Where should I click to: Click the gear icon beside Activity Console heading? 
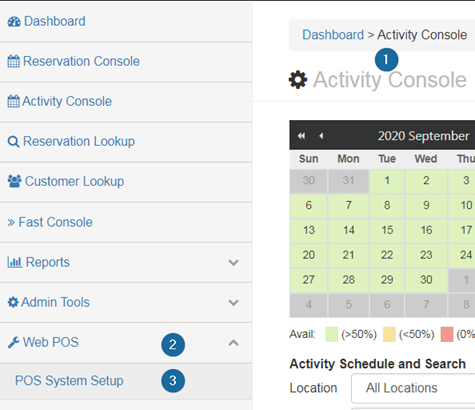pyautogui.click(x=298, y=80)
